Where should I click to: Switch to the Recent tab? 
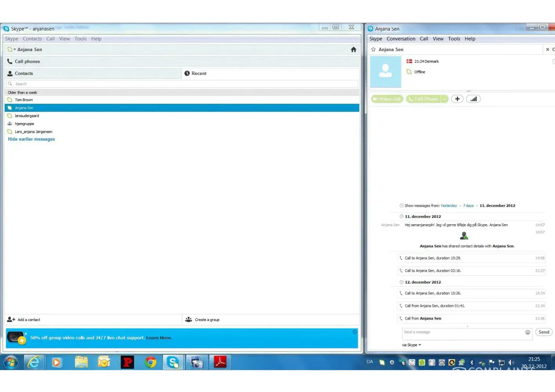coord(271,73)
